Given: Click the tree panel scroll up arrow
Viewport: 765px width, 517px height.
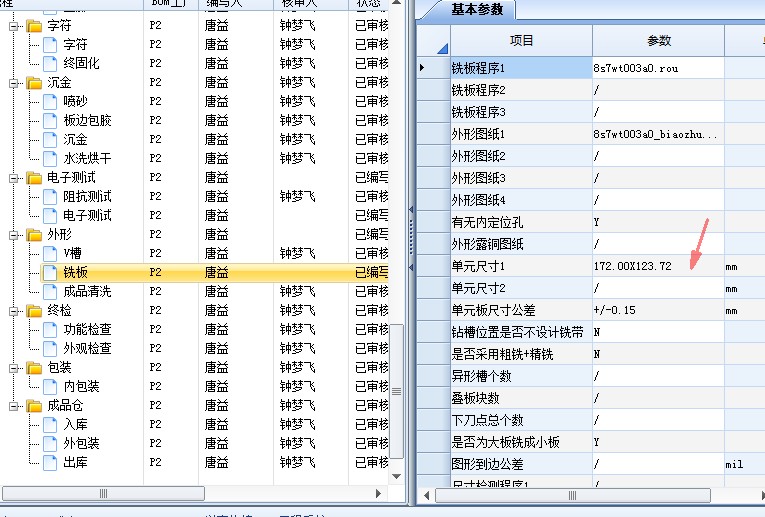Looking at the screenshot, I should point(397,3).
